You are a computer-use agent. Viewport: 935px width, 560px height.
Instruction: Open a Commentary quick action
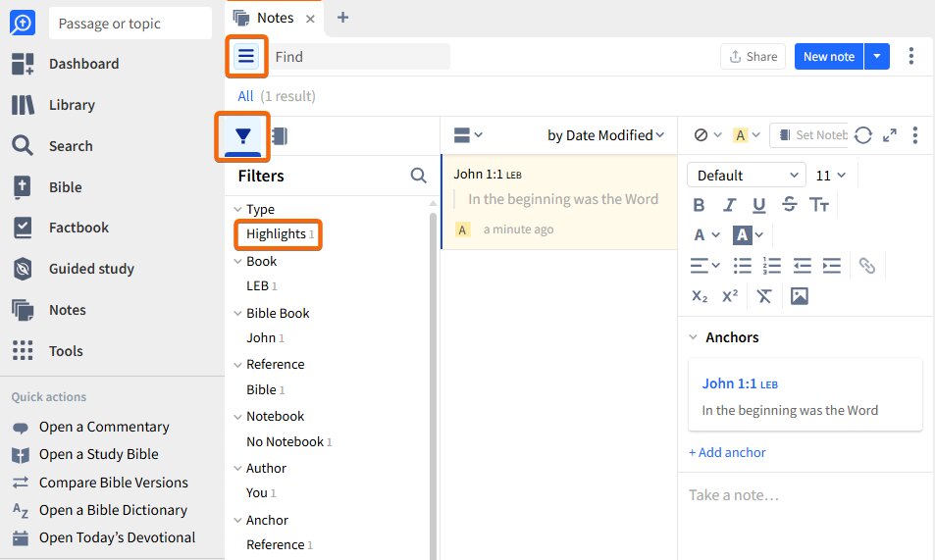(90, 427)
